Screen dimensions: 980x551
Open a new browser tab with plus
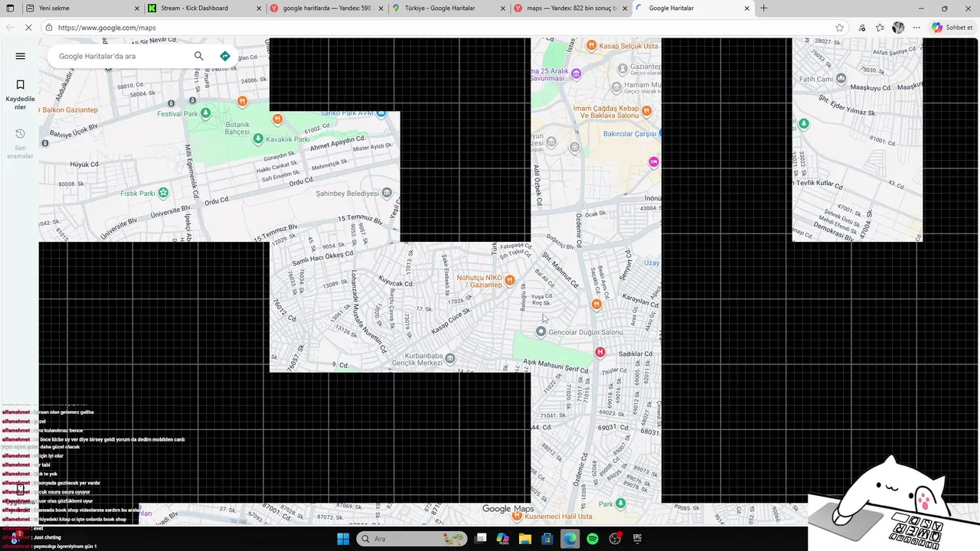click(763, 8)
